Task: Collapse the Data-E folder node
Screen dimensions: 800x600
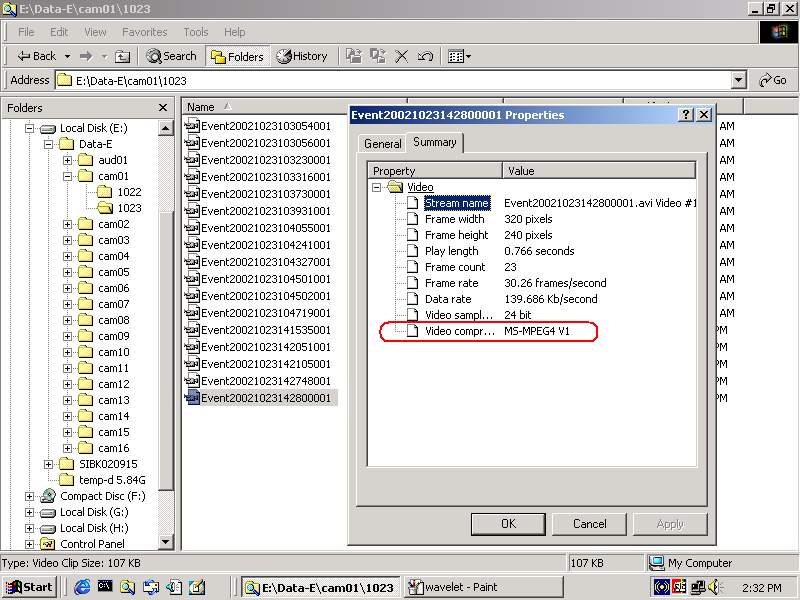Action: [48, 144]
